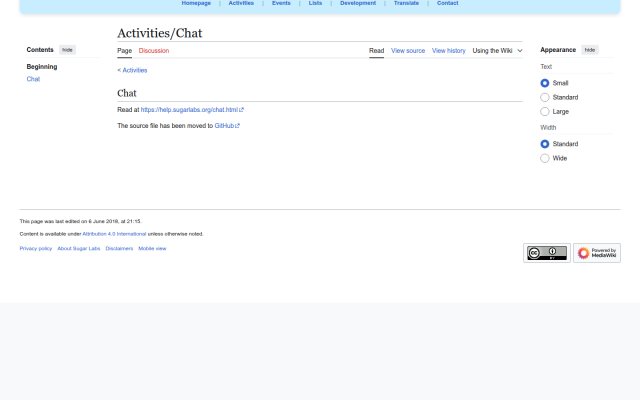Go back to the Activities parent page
This screenshot has height=400, width=640.
(132, 70)
